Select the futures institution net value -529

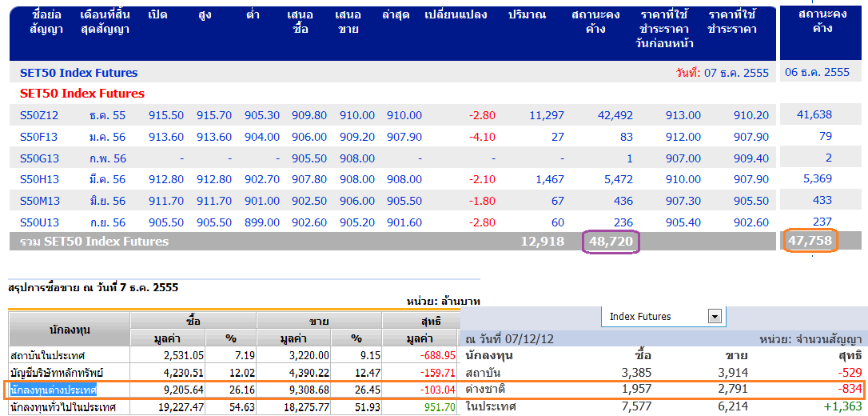(849, 372)
